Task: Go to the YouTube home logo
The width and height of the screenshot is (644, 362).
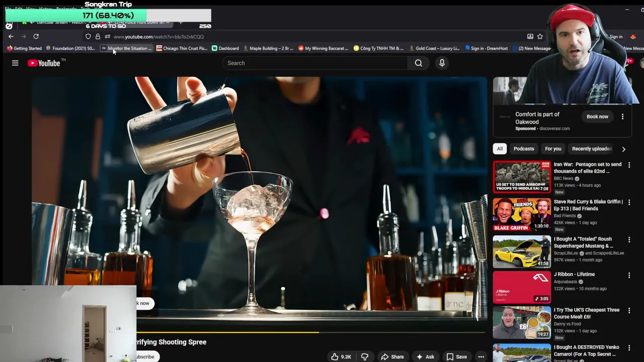Action: 44,63
